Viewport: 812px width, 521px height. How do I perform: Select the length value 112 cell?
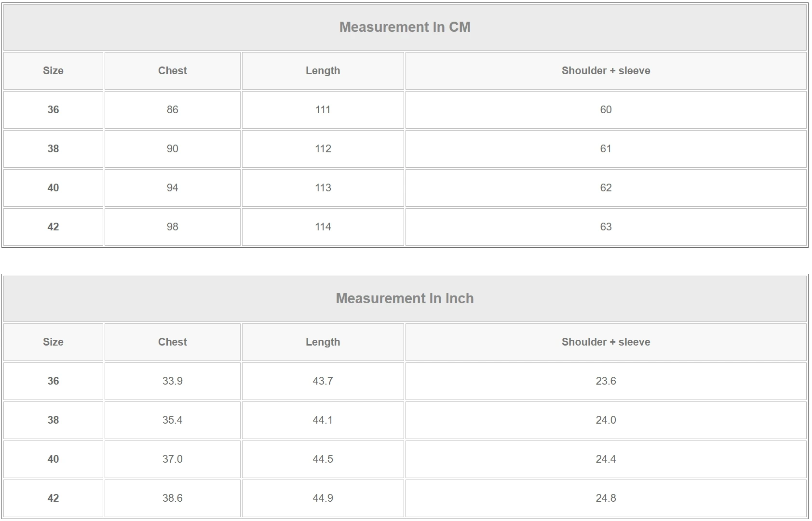[323, 149]
